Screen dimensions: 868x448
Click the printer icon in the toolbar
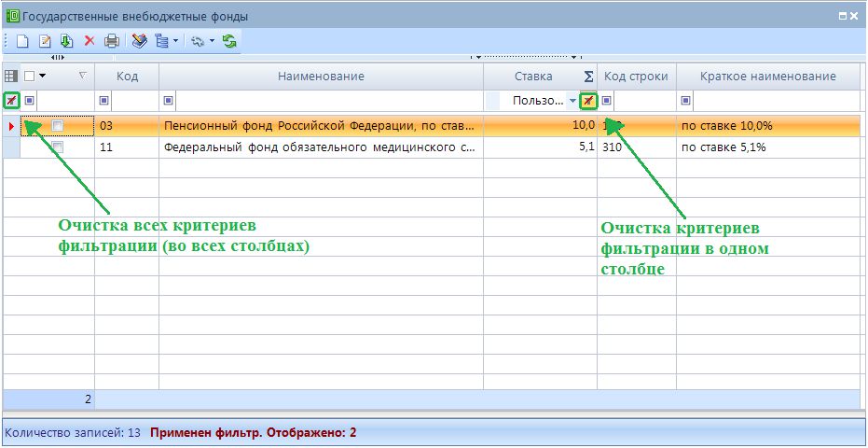coord(112,41)
